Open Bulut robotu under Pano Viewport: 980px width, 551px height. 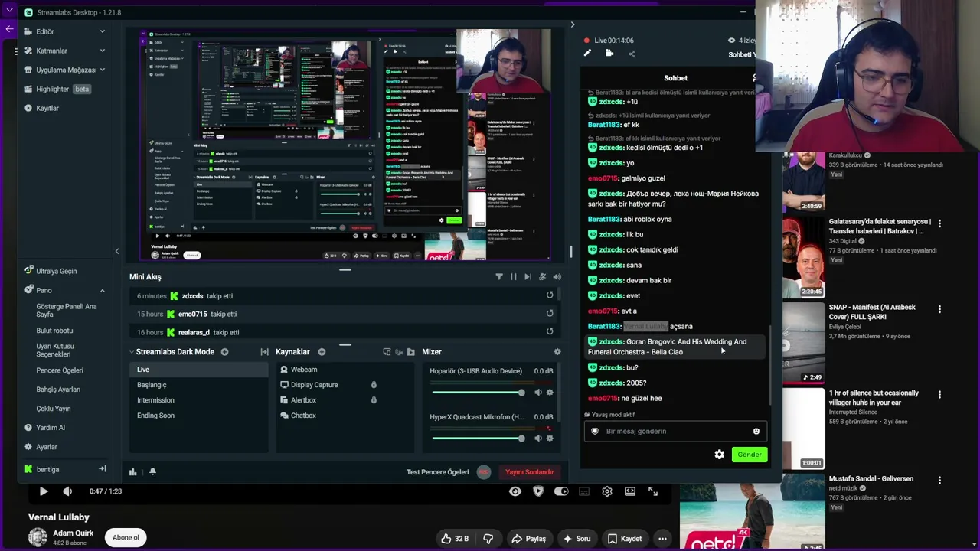click(54, 331)
